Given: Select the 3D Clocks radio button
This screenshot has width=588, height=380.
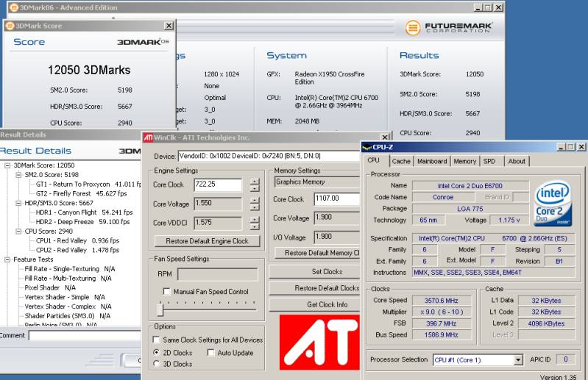Looking at the screenshot, I should [x=156, y=364].
